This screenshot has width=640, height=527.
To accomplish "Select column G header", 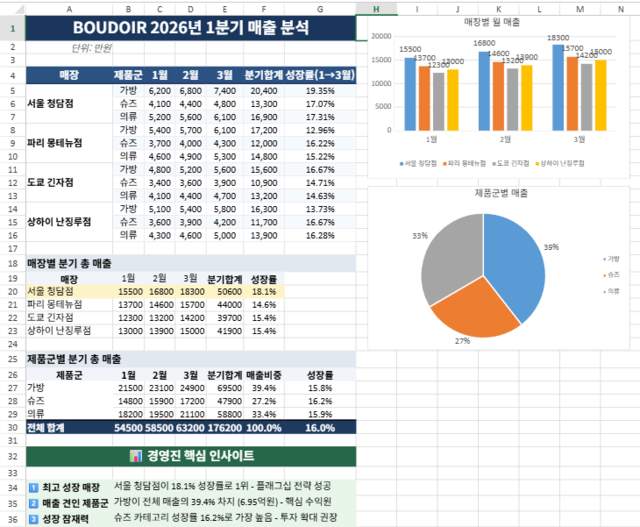I will click(x=320, y=9).
